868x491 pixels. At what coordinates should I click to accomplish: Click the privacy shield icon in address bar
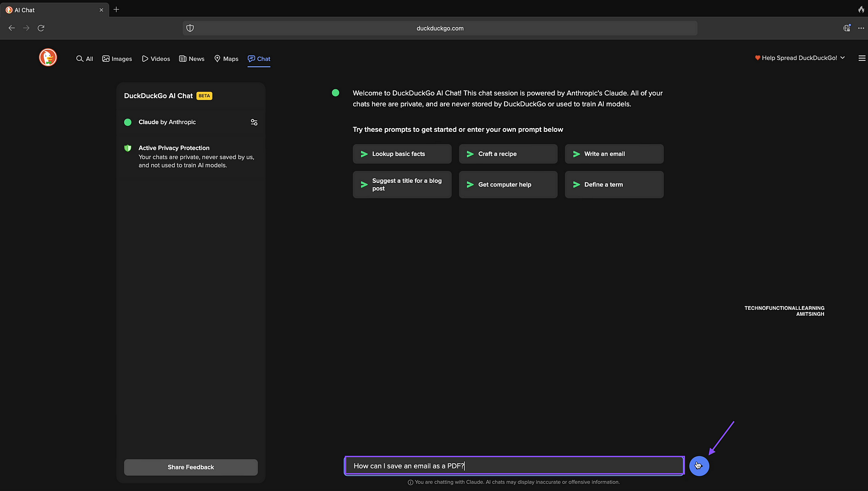point(190,28)
